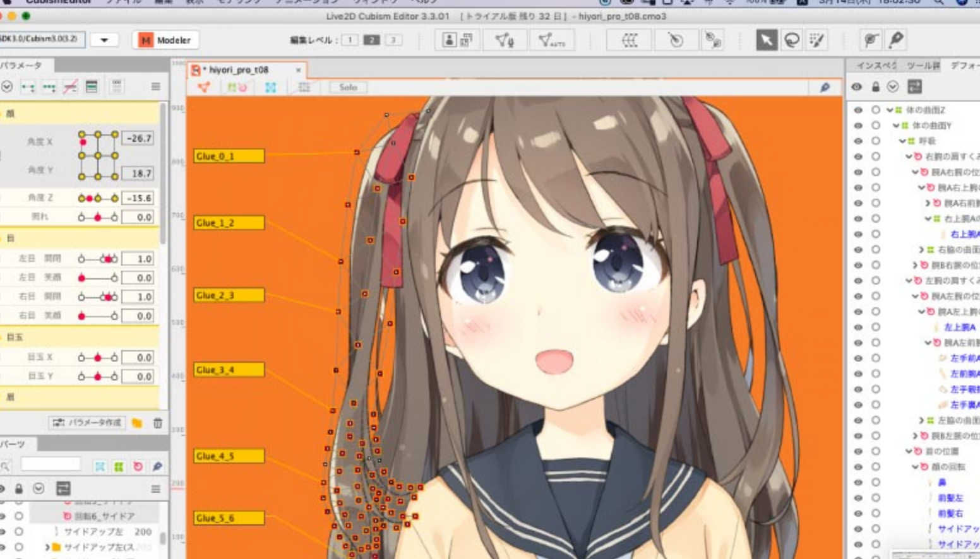Toggle visibility of 体の曲面Y deformer
980x559 pixels.
click(857, 126)
